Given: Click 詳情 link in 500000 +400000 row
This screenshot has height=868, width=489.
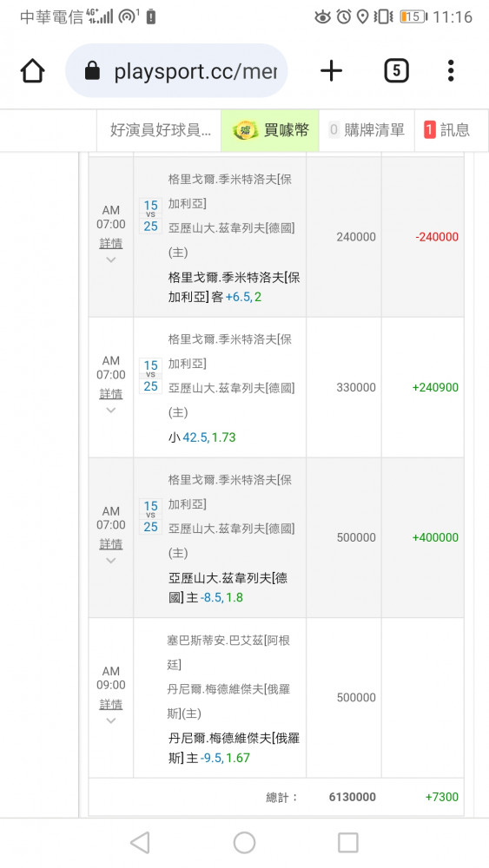Looking at the screenshot, I should point(111,544).
